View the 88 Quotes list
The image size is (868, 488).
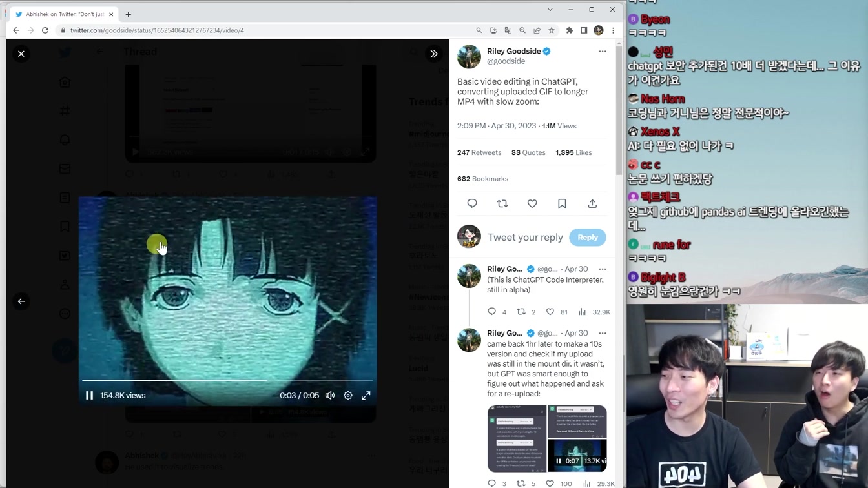tap(528, 152)
